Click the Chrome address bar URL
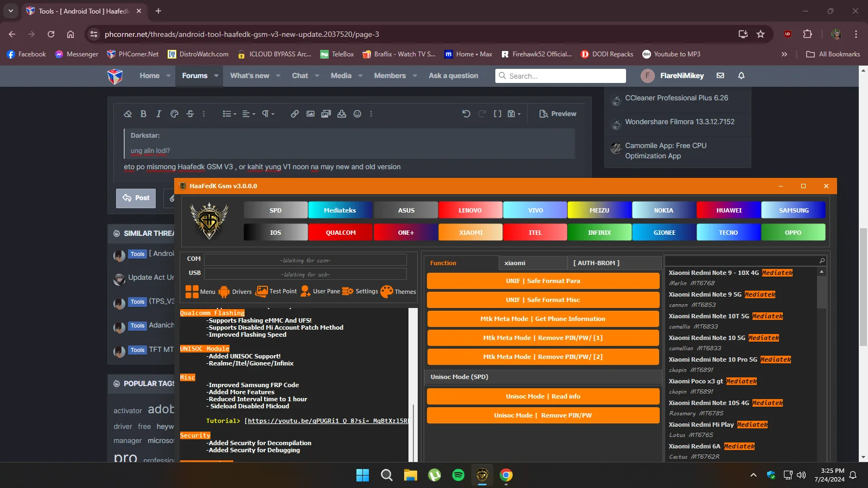The width and height of the screenshot is (868, 488). coord(242,34)
